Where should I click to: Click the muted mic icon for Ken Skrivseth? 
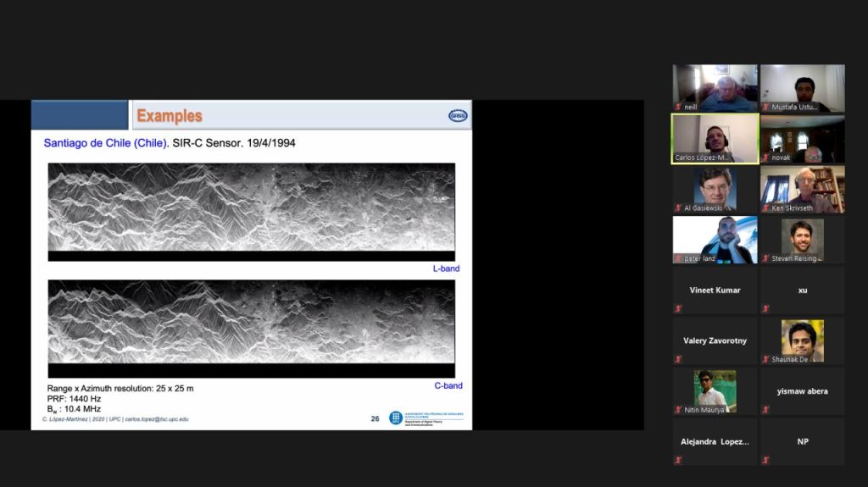click(x=765, y=208)
